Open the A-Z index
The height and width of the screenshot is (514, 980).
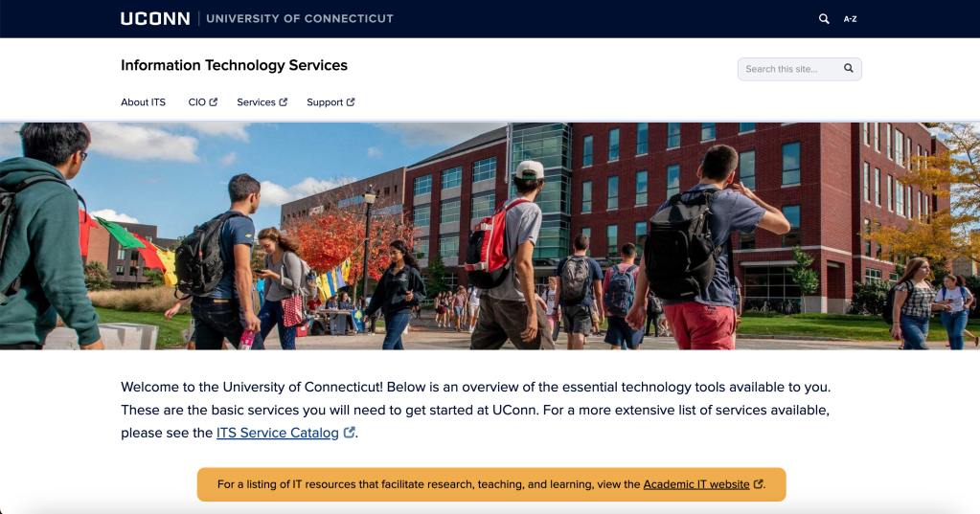point(850,19)
